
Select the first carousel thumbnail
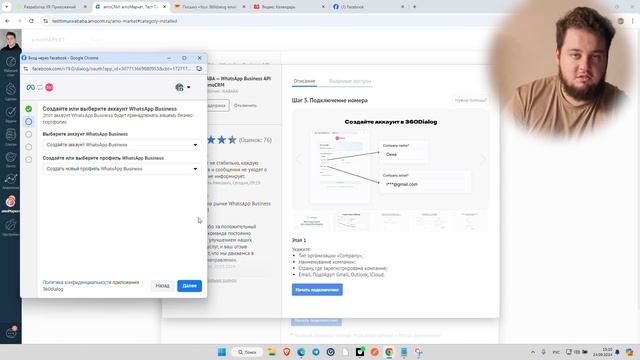click(x=312, y=222)
